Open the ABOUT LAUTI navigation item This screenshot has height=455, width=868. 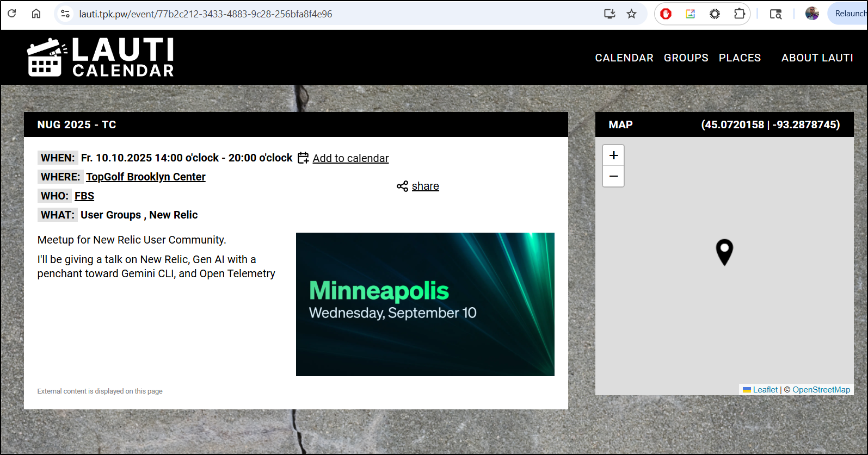(817, 58)
